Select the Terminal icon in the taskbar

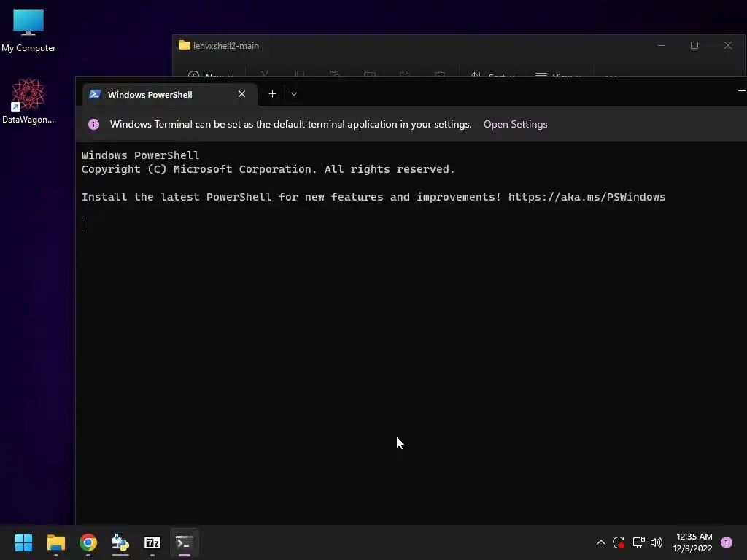coord(185,542)
